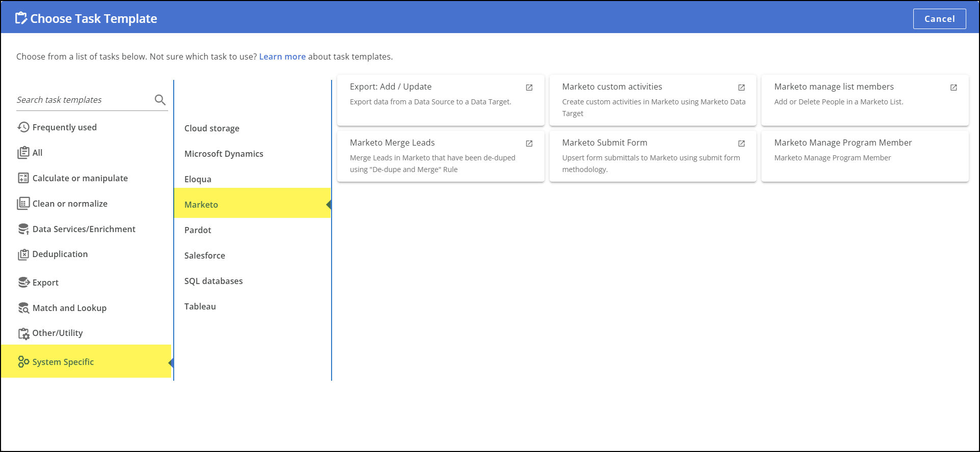Choose Marketo subcategory
Screen dimensions: 980x452
coord(253,203)
